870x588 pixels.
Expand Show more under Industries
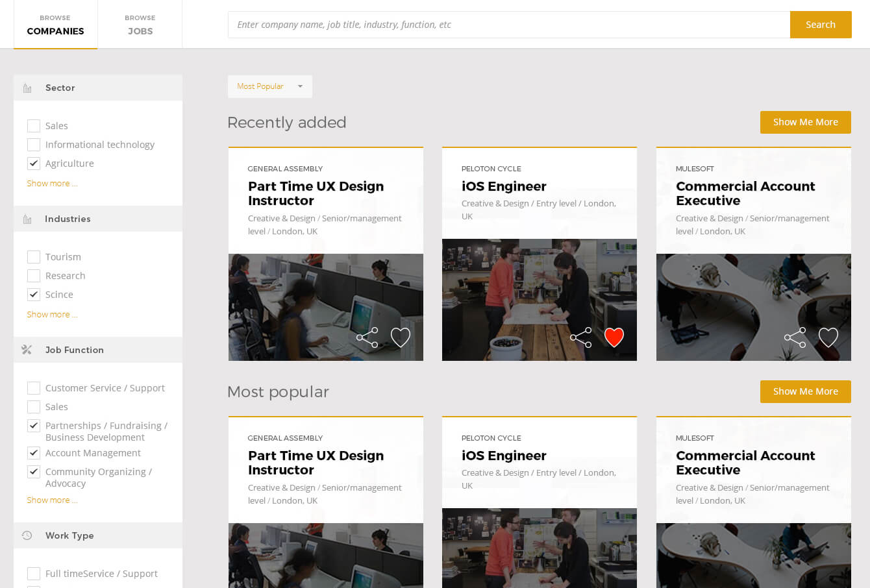tap(52, 315)
